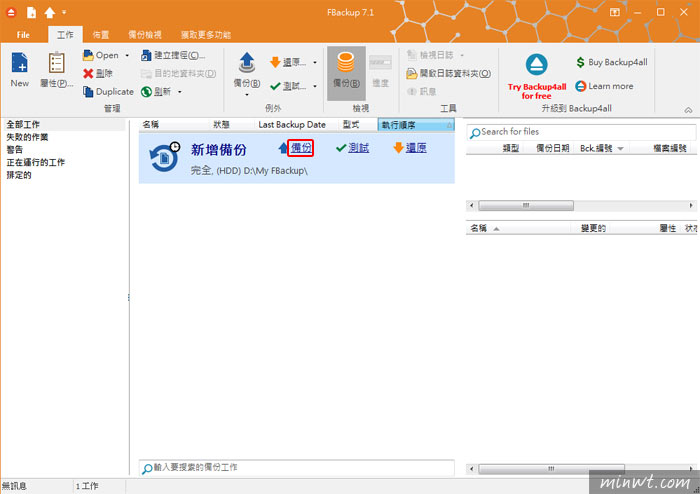
Task: Select 警告 in left panel
Action: point(14,149)
